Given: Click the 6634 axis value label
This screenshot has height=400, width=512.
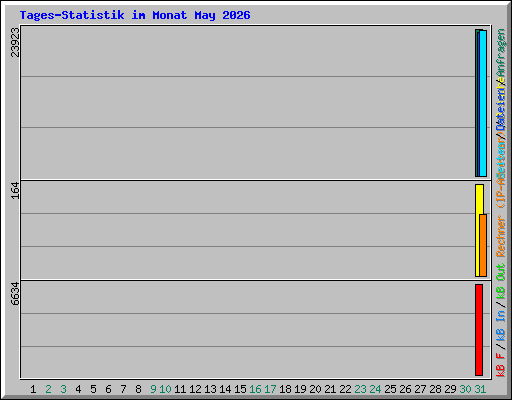Looking at the screenshot, I should coord(15,294).
